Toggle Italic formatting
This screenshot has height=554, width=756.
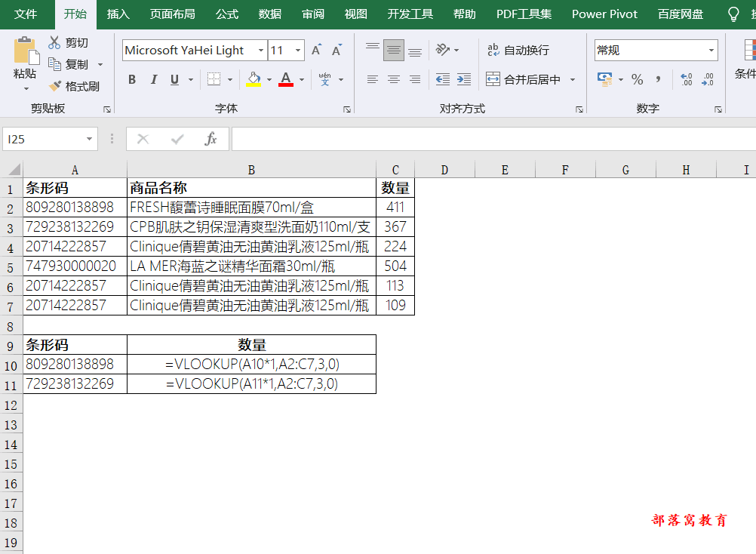pos(154,79)
